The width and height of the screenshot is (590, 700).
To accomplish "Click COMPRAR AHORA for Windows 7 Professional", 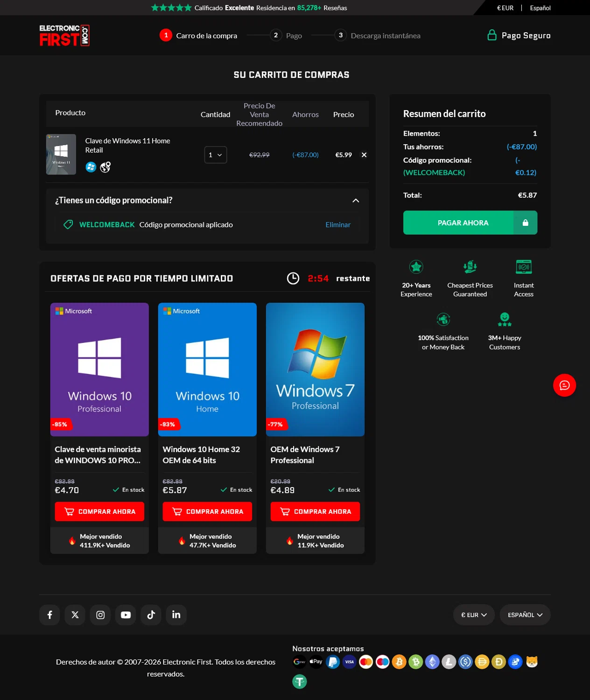I will [x=315, y=511].
